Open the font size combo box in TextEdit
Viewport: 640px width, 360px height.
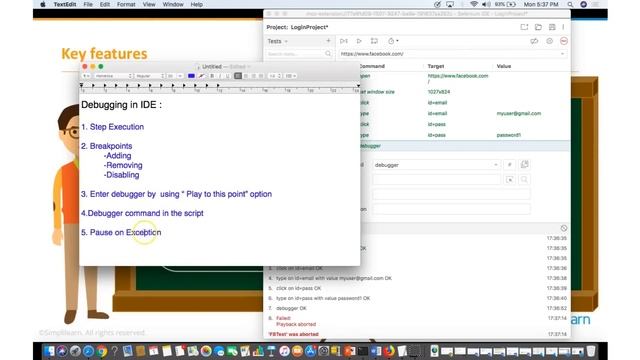click(x=175, y=76)
